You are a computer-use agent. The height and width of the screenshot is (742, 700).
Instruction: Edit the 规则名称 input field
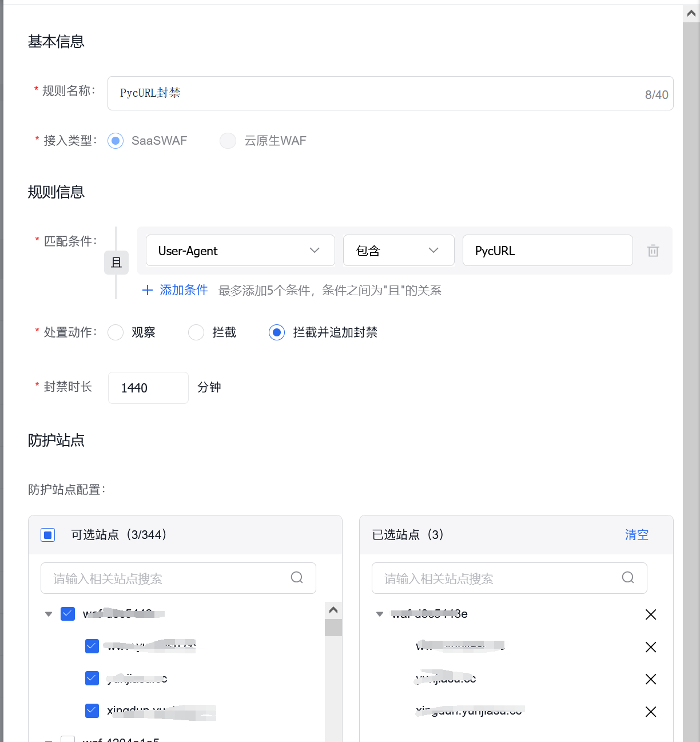pos(391,93)
